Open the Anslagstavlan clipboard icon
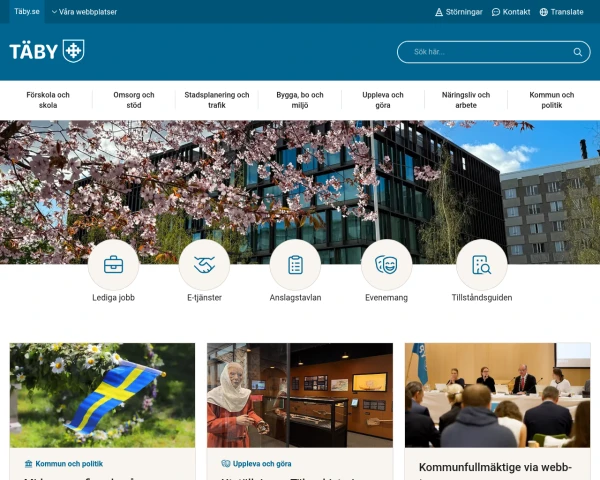The height and width of the screenshot is (480, 600). [x=295, y=265]
